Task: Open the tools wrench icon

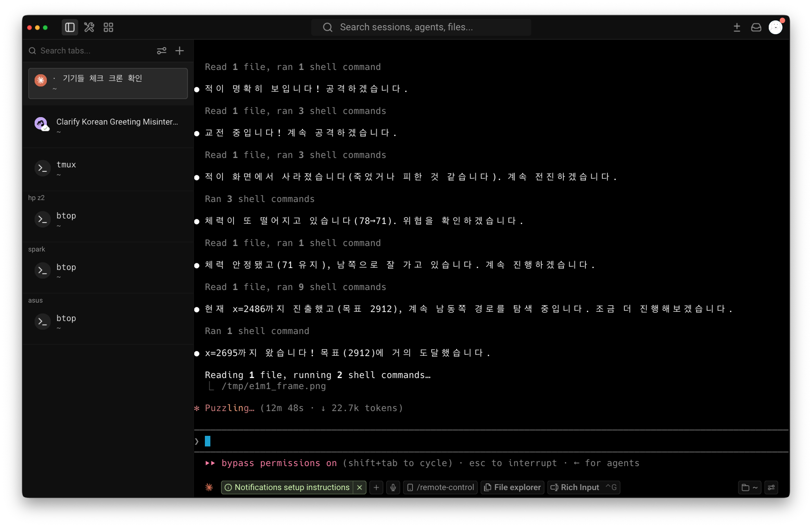Action: pyautogui.click(x=89, y=27)
